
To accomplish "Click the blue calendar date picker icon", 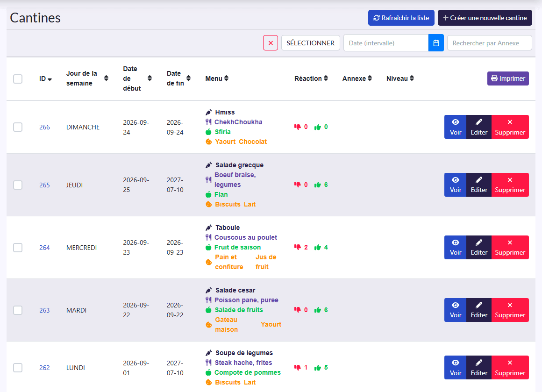I will point(436,43).
